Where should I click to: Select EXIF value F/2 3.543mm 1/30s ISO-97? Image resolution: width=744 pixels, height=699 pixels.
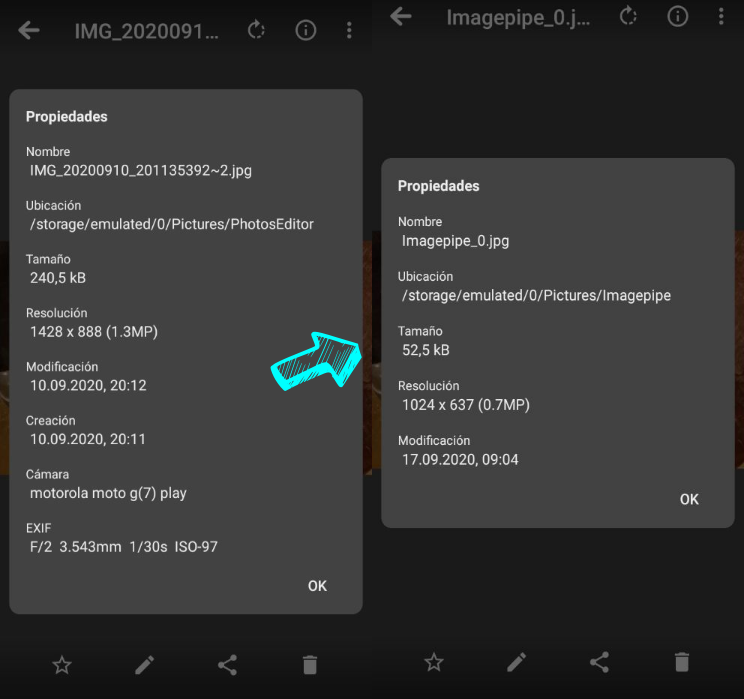123,547
